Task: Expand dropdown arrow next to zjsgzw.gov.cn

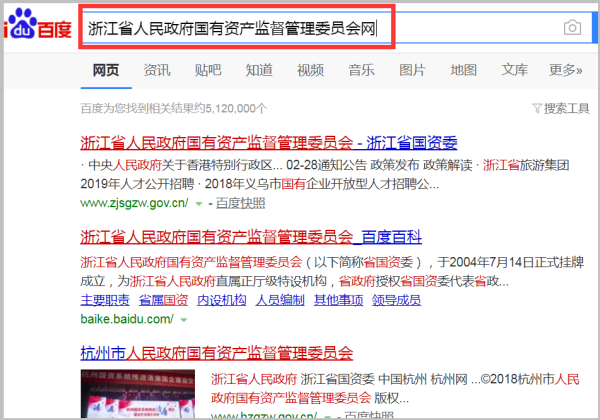Action: [199, 204]
